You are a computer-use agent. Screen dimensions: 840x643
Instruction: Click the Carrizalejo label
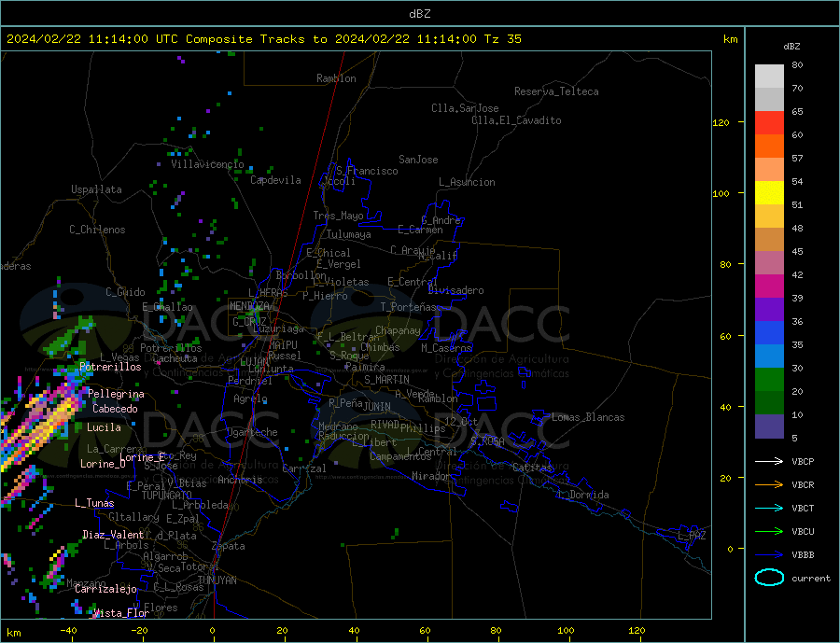[105, 590]
